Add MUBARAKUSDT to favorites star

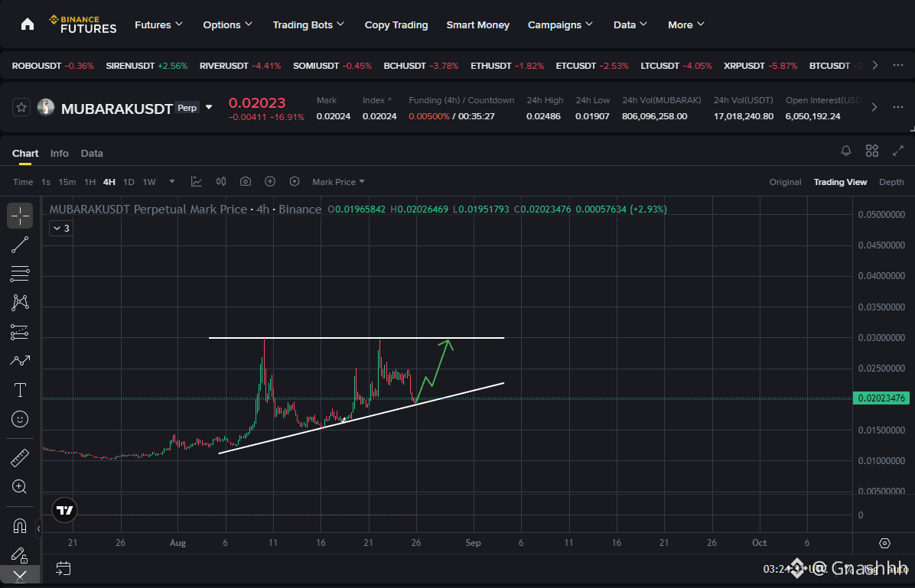[x=21, y=107]
